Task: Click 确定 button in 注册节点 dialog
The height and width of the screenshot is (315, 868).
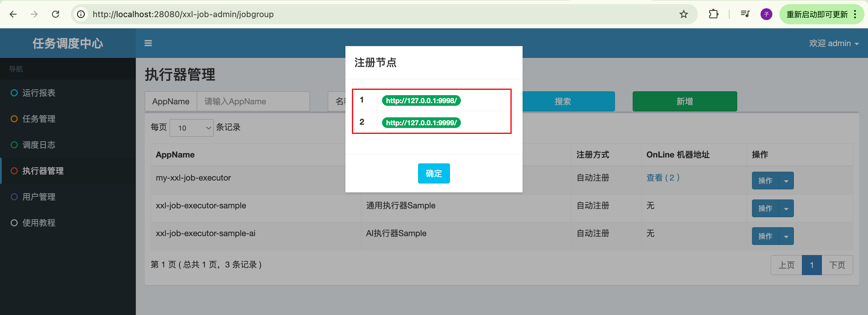Action: 434,173
